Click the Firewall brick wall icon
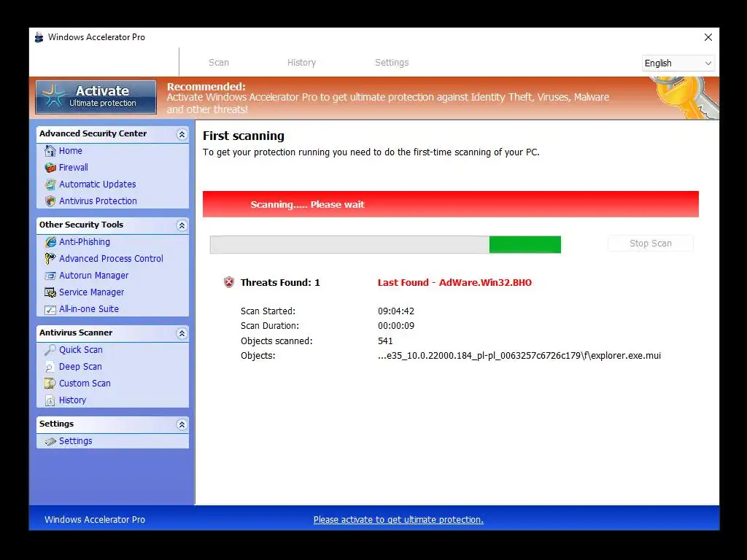Image resolution: width=747 pixels, height=560 pixels. coord(50,168)
